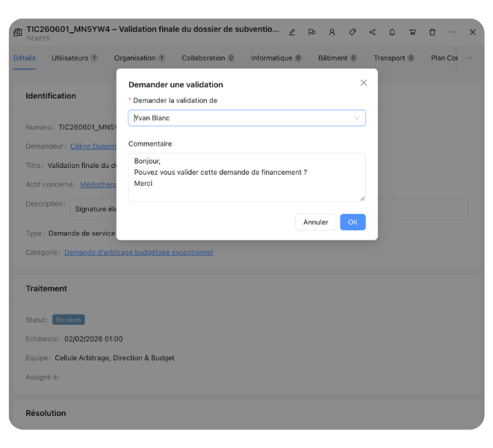Open the Informatique tab
The height and width of the screenshot is (448, 493).
point(276,58)
